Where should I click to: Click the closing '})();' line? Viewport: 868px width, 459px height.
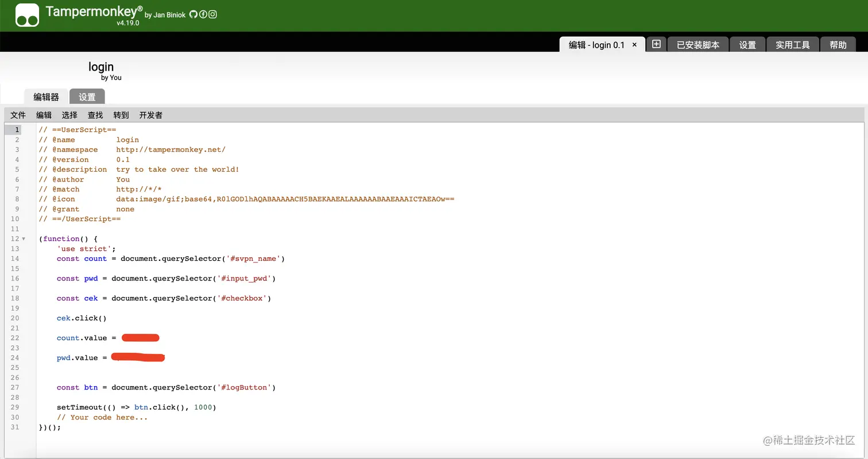point(49,427)
